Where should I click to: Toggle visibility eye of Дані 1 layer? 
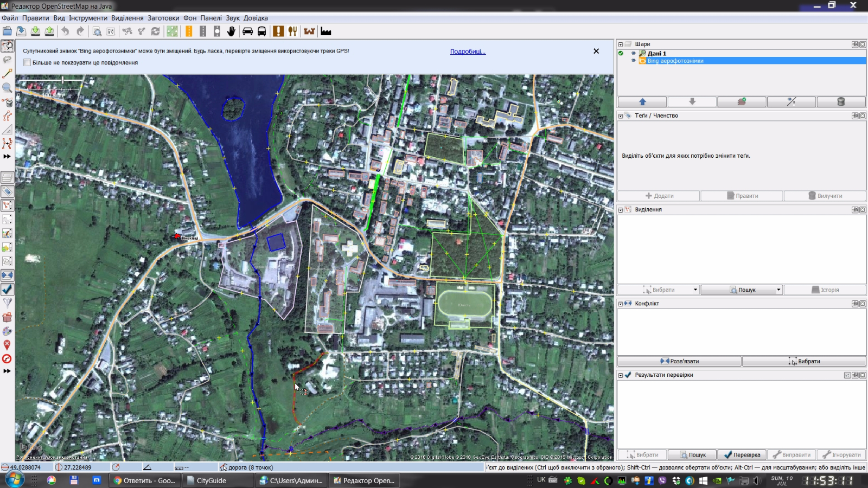(633, 53)
